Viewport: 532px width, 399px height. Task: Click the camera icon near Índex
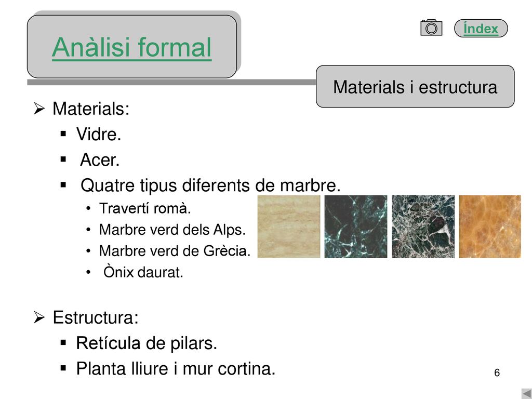[431, 28]
